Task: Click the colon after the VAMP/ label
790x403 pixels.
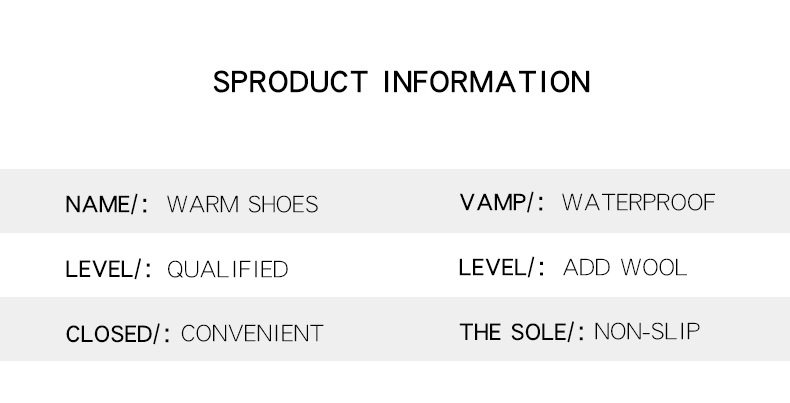Action: 541,205
